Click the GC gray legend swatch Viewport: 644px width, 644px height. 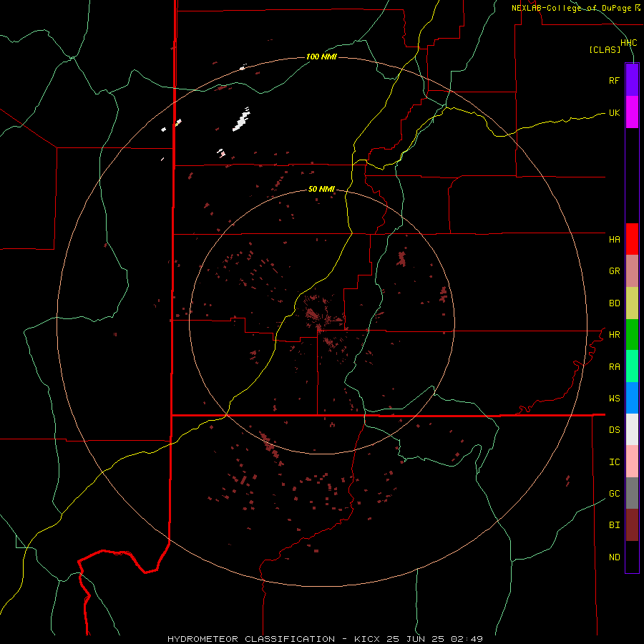point(632,493)
